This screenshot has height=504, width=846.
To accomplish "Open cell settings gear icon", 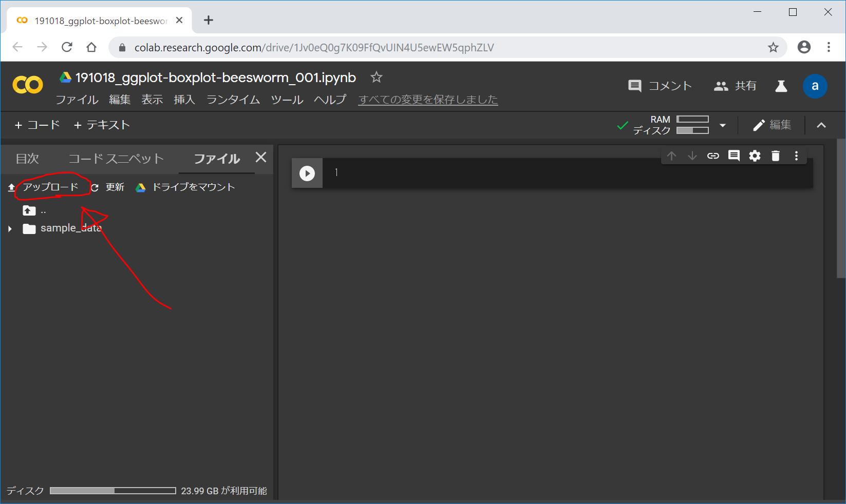I will [x=755, y=156].
